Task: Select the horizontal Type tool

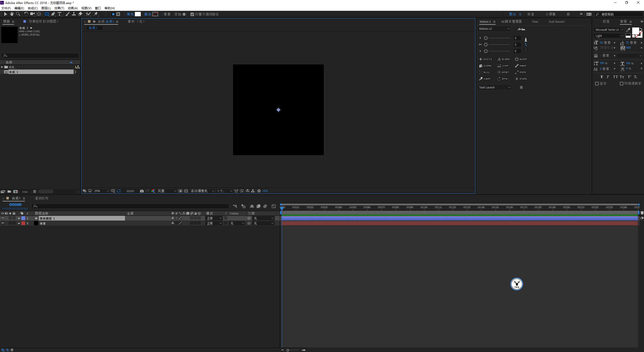Action: tap(59, 14)
